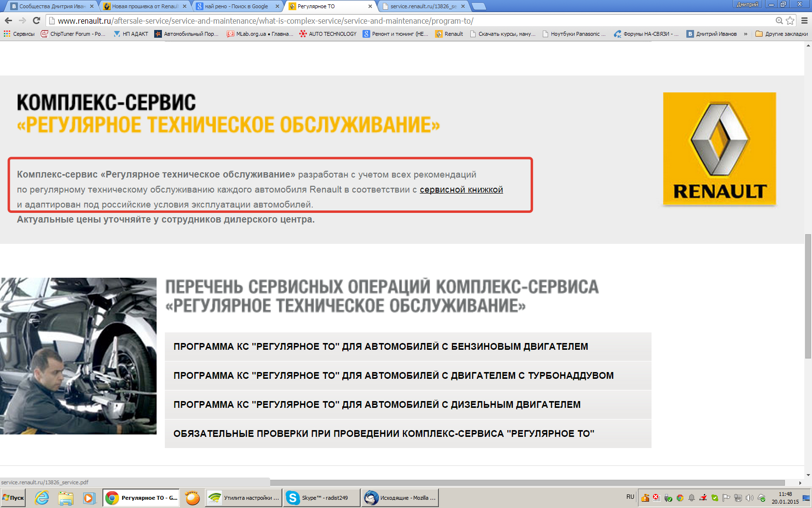This screenshot has height=508, width=812.
Task: Click the Дмитрий profile button in title bar
Action: [748, 4]
